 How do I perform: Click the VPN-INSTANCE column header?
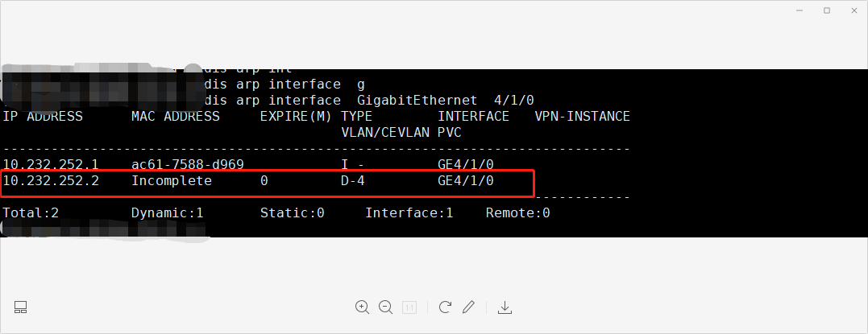pos(582,117)
